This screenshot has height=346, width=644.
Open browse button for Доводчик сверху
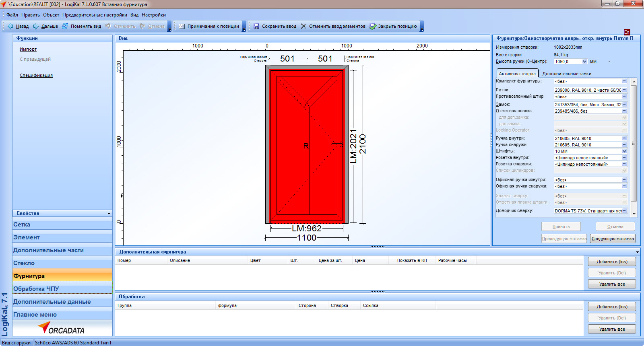625,211
